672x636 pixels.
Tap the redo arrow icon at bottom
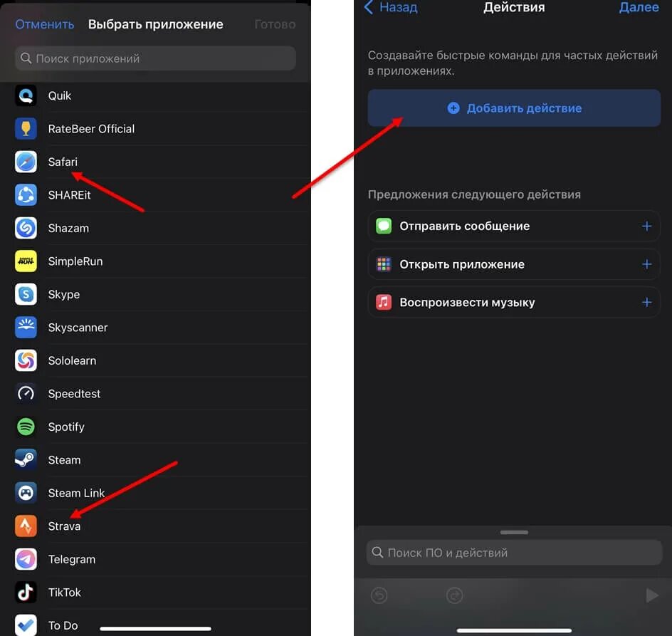[x=454, y=595]
